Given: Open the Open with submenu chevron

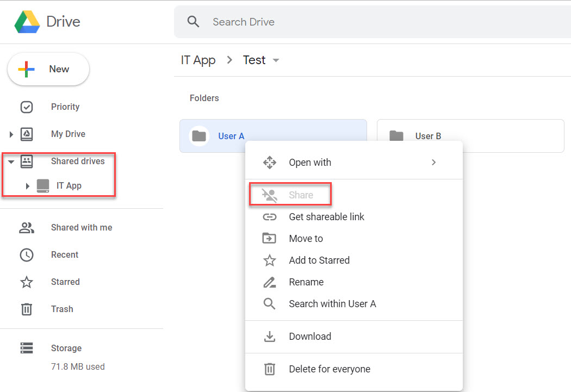Looking at the screenshot, I should point(433,162).
